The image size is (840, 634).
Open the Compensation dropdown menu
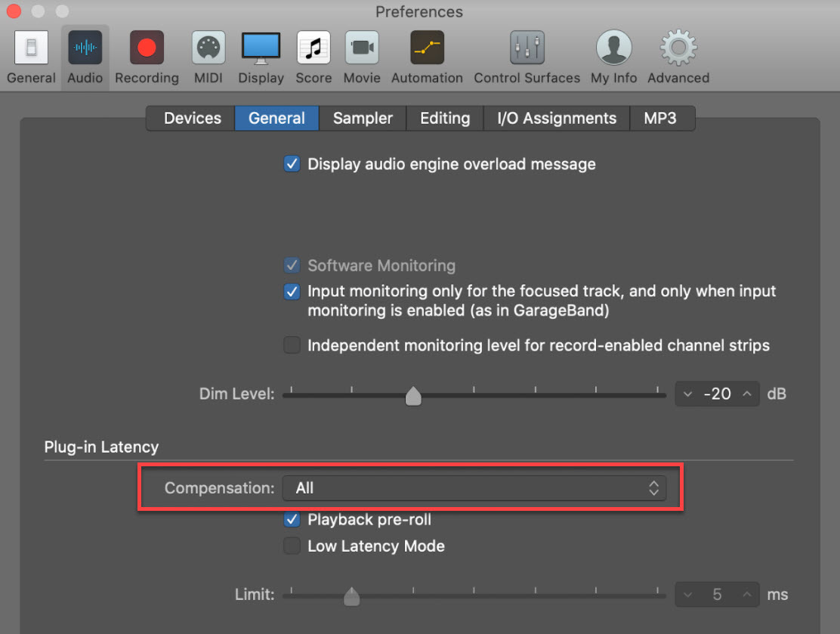(x=474, y=488)
